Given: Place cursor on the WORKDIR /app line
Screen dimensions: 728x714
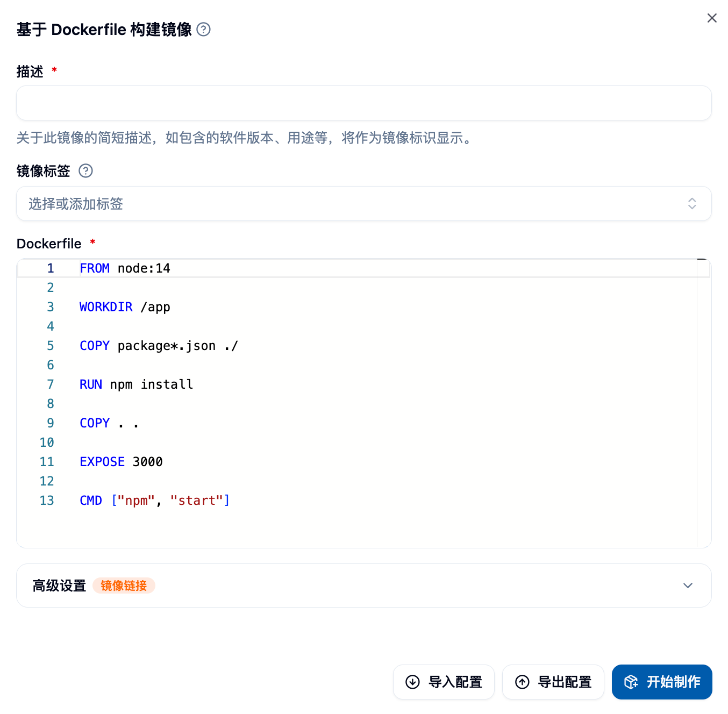Looking at the screenshot, I should click(x=125, y=307).
